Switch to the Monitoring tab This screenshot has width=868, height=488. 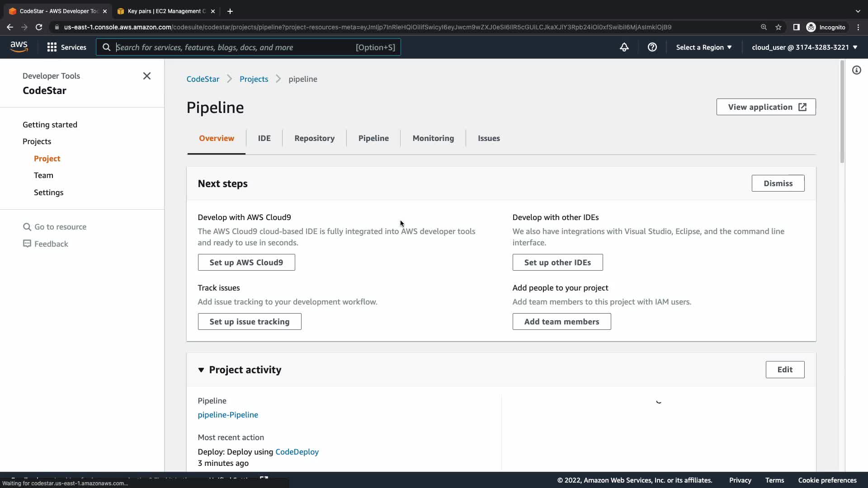pos(433,138)
